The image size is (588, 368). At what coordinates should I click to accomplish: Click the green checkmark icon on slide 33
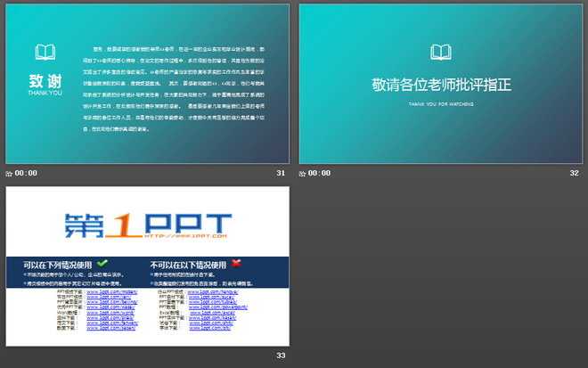(x=102, y=263)
